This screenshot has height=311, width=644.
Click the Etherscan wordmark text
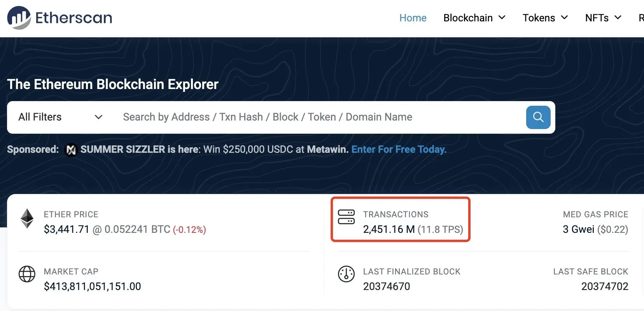[x=74, y=18]
